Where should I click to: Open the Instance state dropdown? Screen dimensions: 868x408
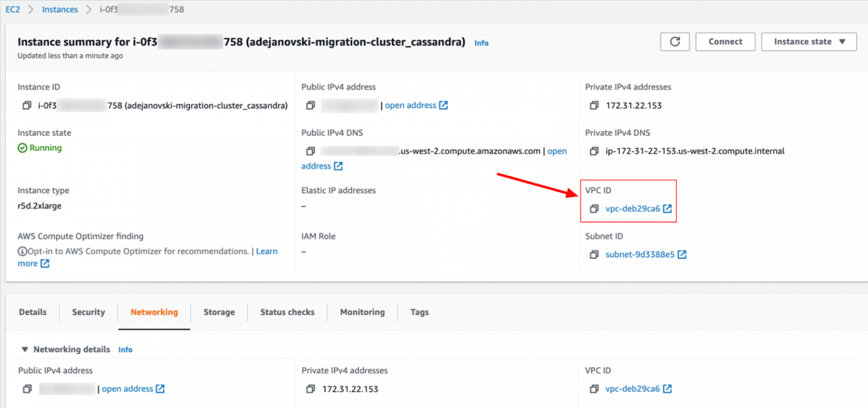(x=809, y=42)
